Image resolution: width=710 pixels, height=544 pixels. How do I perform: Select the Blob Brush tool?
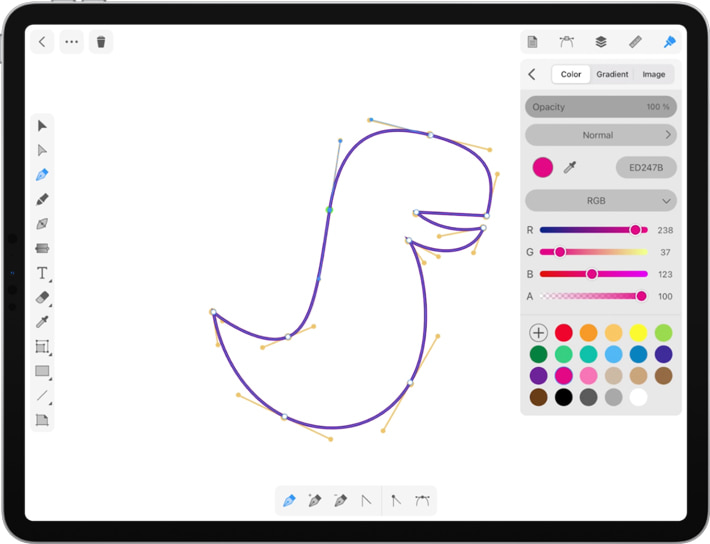42,223
